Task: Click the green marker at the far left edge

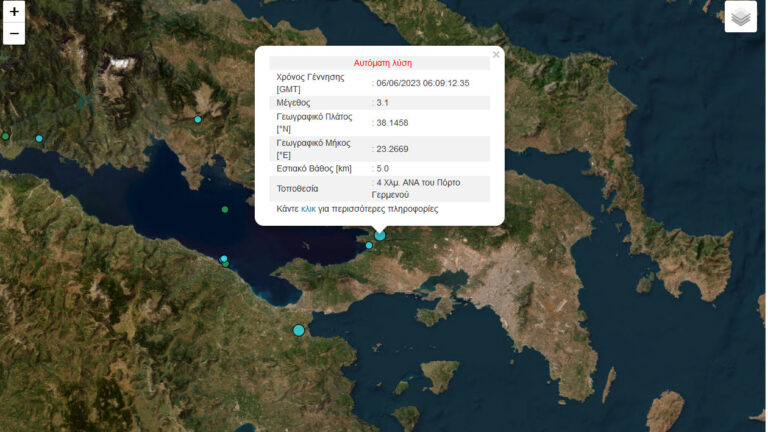Action: pos(5,136)
